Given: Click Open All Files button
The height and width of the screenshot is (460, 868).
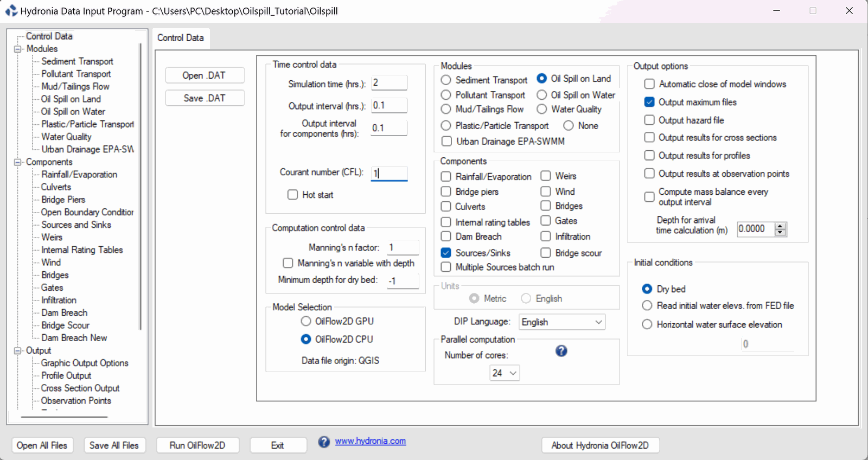Looking at the screenshot, I should pos(42,445).
